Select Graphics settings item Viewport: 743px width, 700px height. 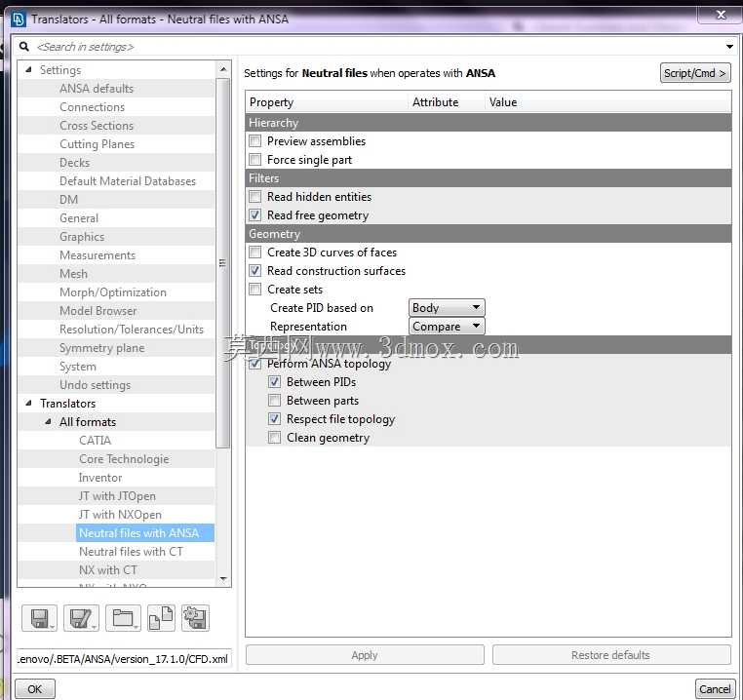click(x=82, y=237)
